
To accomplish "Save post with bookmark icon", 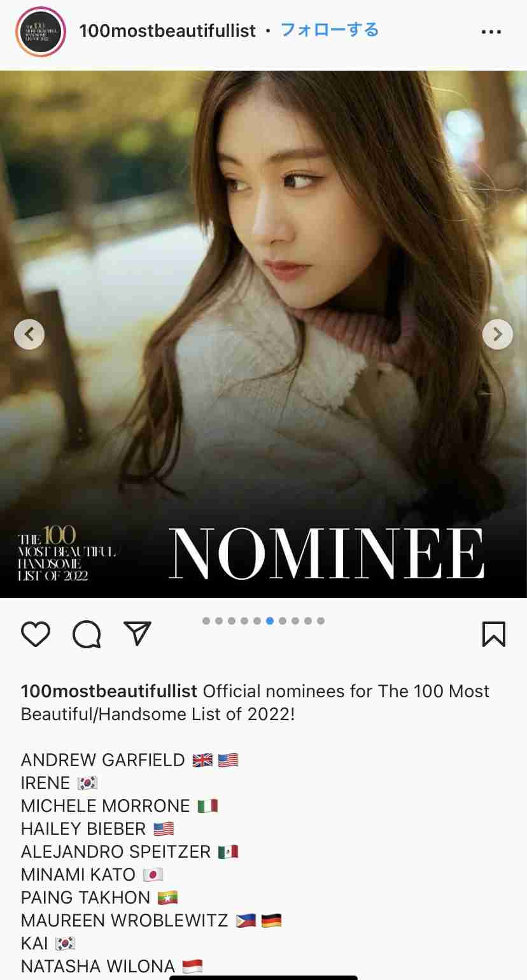I will (x=494, y=634).
